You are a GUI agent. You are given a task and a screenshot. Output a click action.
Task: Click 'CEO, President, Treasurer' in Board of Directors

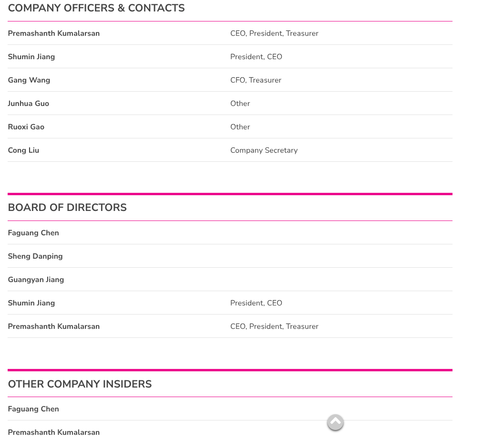[274, 326]
